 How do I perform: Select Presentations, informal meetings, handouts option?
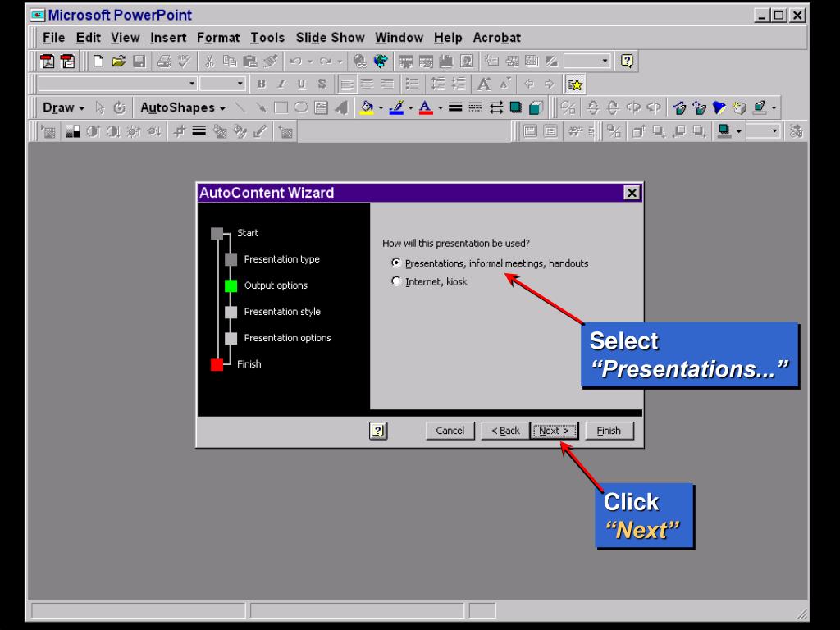coord(491,263)
